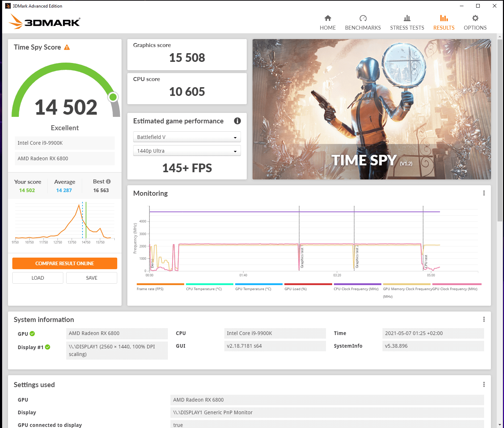Click the Graphics test 1 marker line
504x428 pixels.
(x=299, y=239)
